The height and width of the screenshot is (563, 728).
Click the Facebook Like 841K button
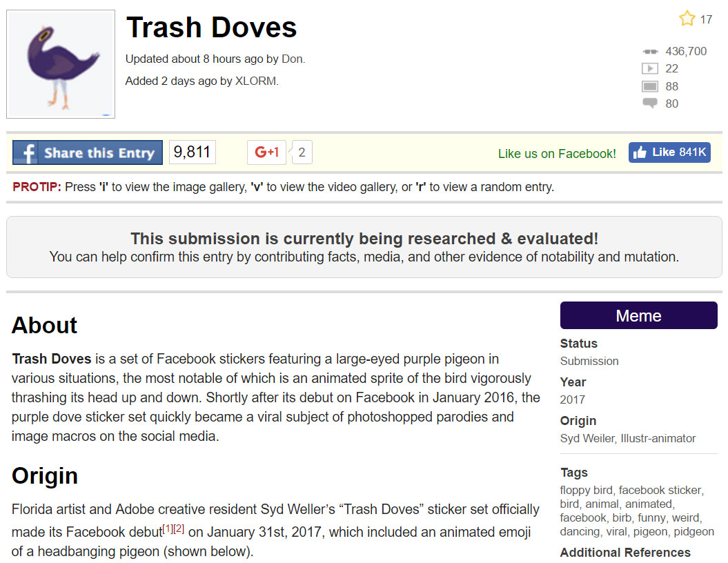point(669,152)
